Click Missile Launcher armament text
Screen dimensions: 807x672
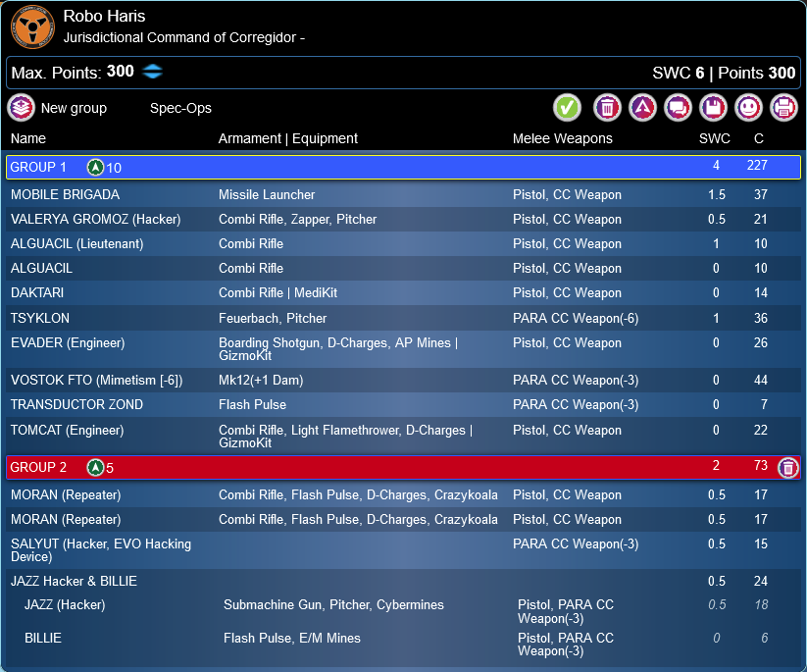click(x=267, y=194)
